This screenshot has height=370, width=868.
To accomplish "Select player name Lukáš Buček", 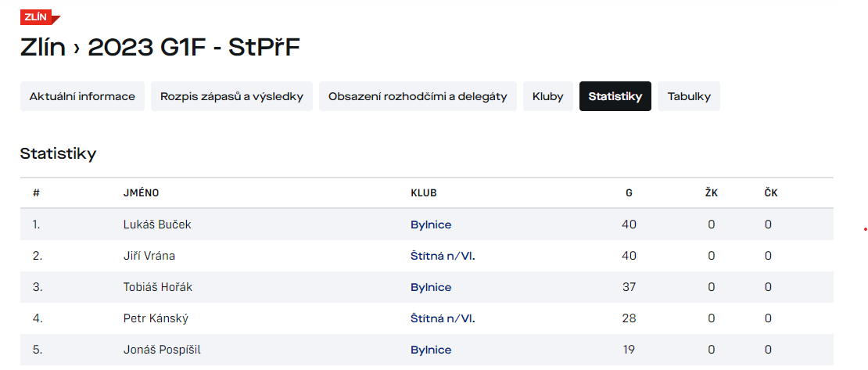I will (157, 225).
